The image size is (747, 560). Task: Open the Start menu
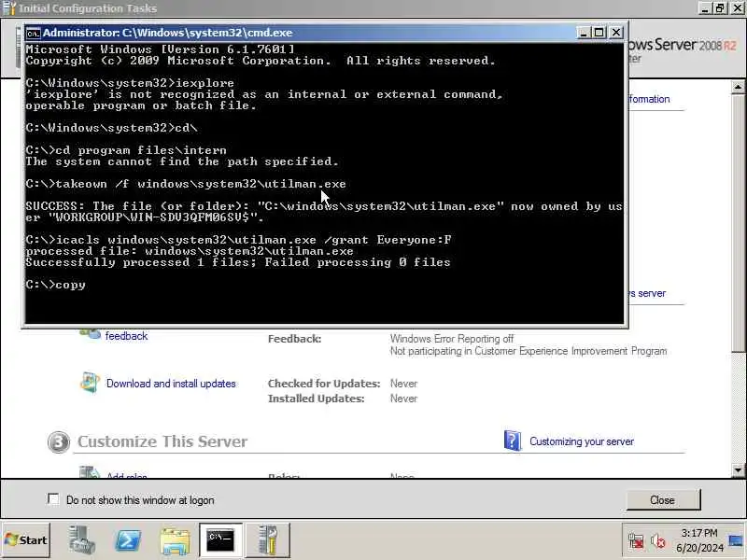click(x=26, y=540)
